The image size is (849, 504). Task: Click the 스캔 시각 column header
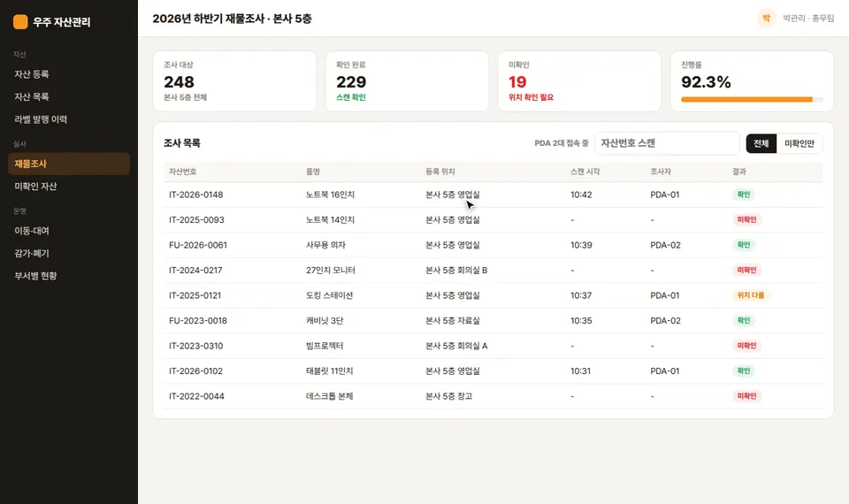585,172
